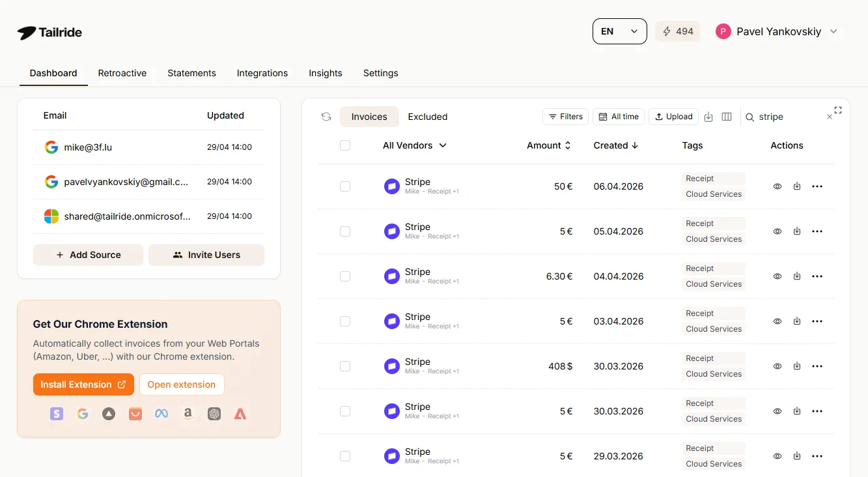Click the Open extension button

(x=182, y=384)
